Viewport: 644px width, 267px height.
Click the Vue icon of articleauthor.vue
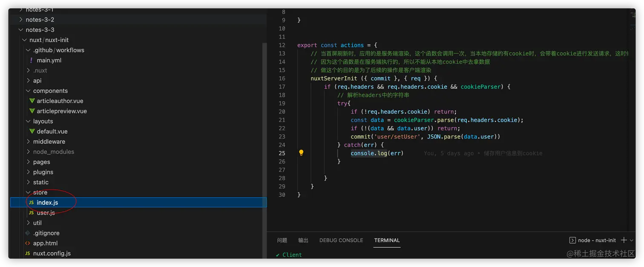click(32, 101)
